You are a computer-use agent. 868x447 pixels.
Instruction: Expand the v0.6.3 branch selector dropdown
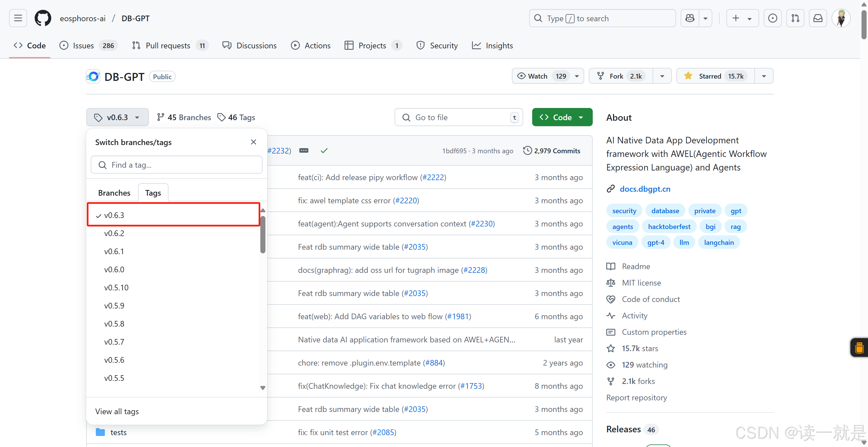(117, 117)
